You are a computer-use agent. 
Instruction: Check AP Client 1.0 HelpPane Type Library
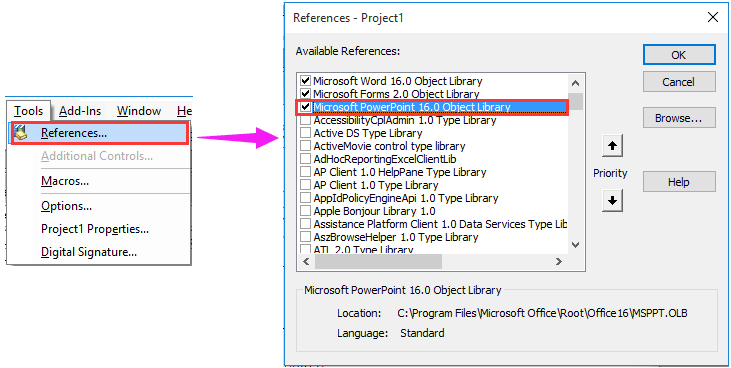[x=305, y=172]
